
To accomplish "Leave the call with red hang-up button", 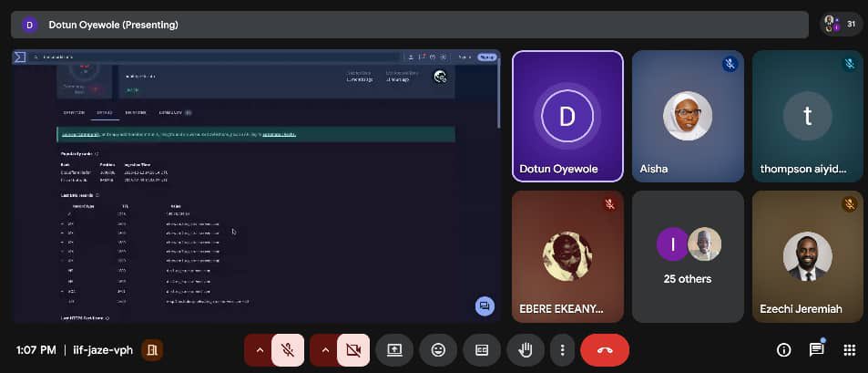I will (605, 350).
